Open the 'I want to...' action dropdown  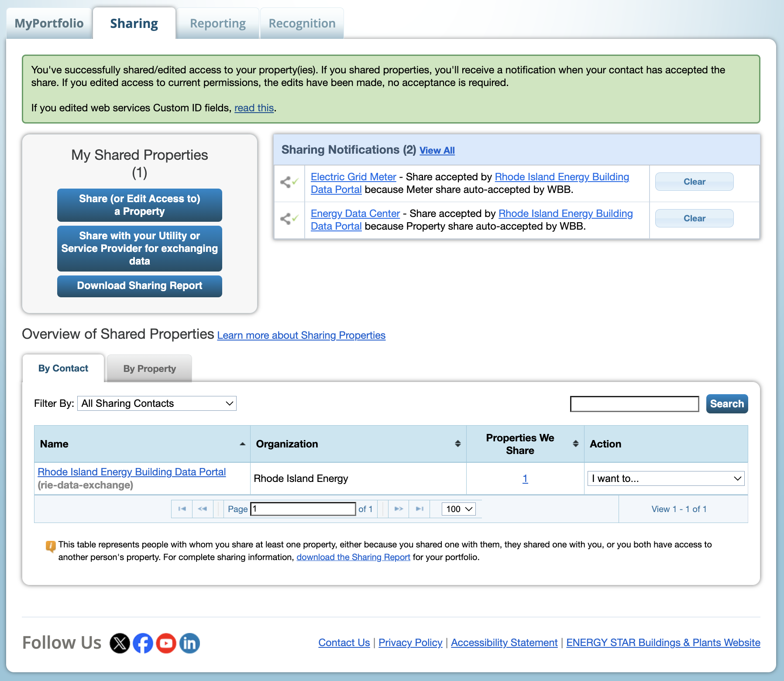coord(666,478)
